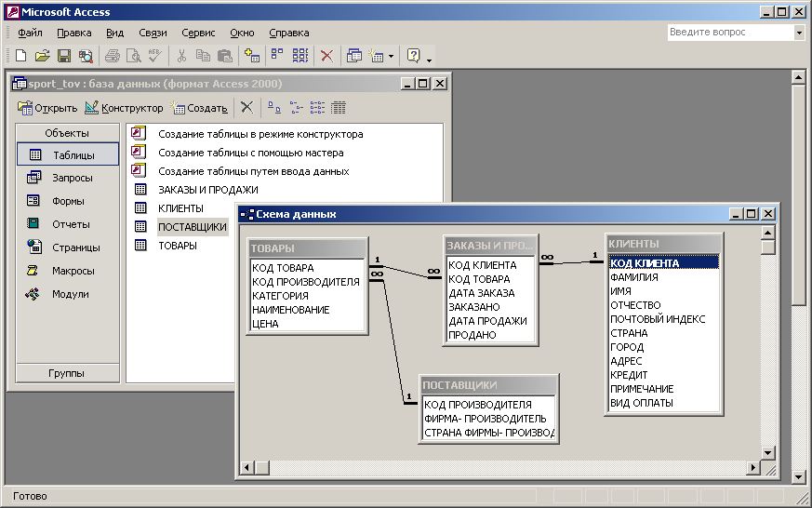Switch to list view
The image size is (812, 508).
pyautogui.click(x=317, y=107)
